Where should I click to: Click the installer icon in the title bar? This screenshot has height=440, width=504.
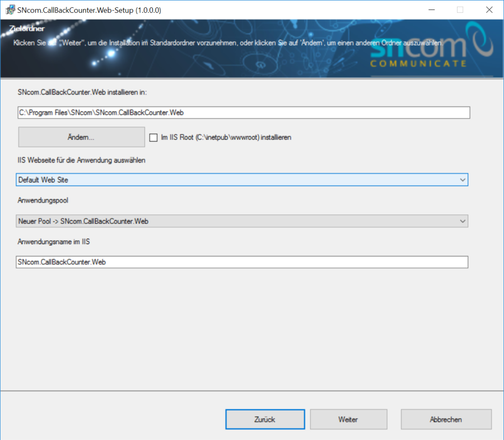(x=10, y=10)
